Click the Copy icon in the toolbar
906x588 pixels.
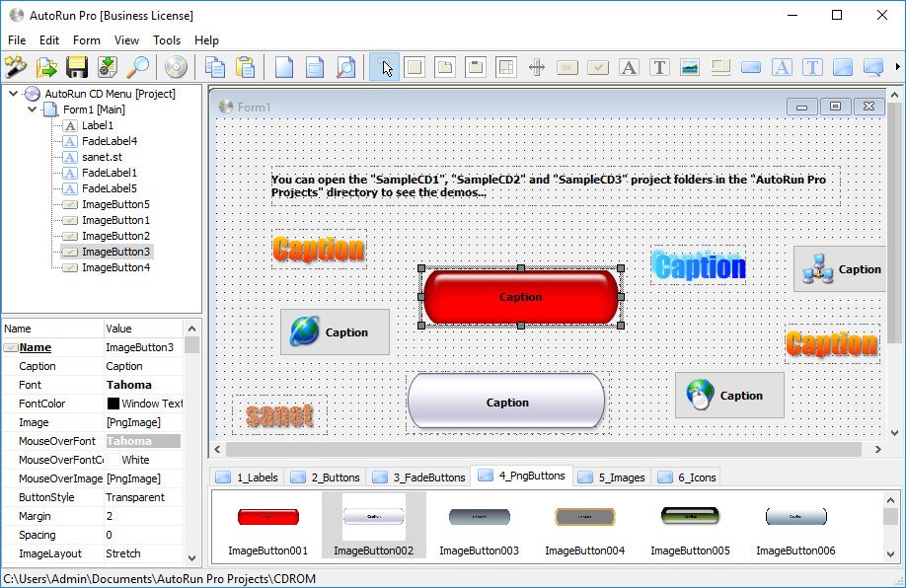click(215, 67)
